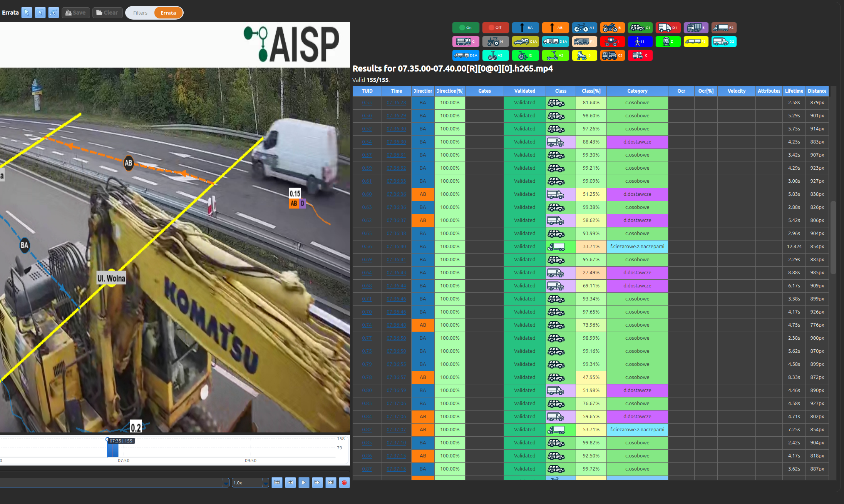
Task: Open TUID link 0.53
Action: 367,103
